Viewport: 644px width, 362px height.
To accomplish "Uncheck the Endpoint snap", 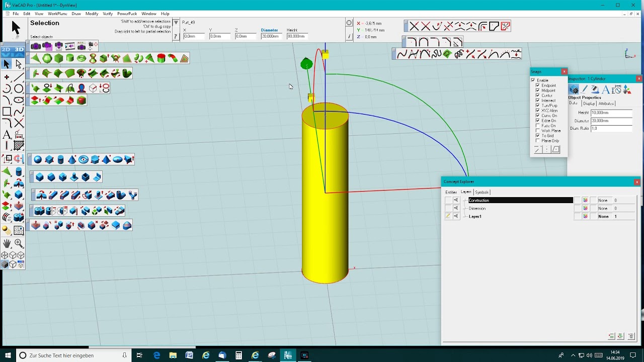I will click(x=538, y=85).
